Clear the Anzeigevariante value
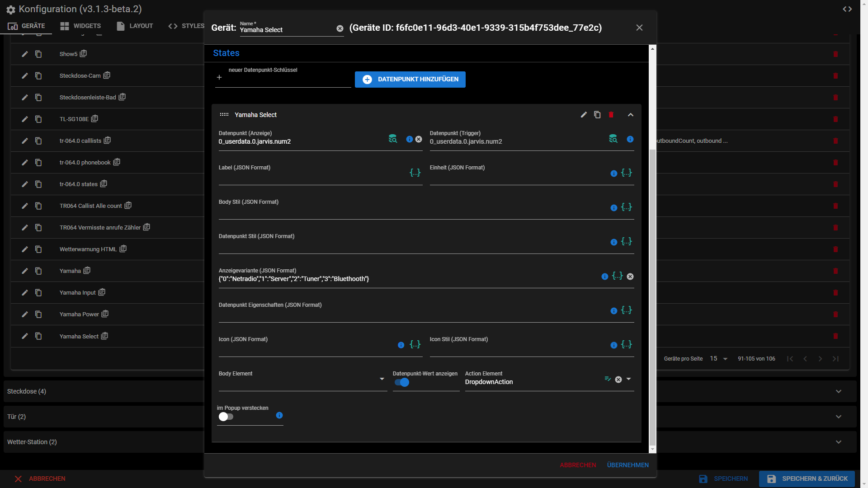The height and width of the screenshot is (488, 868). tap(630, 277)
